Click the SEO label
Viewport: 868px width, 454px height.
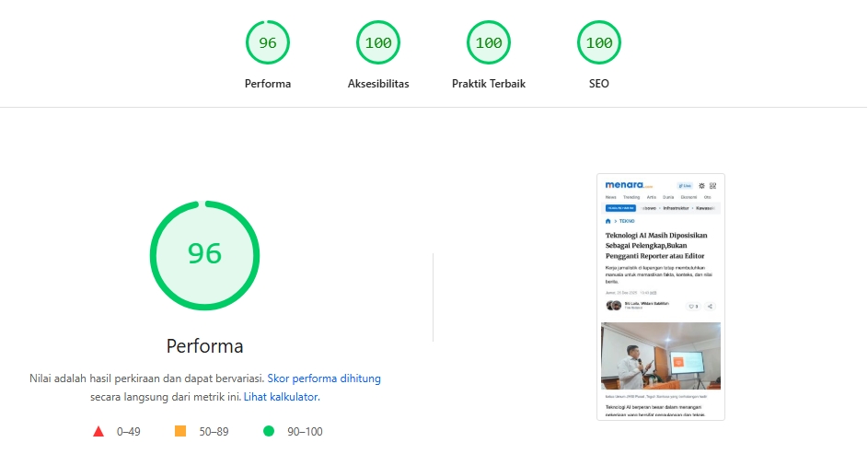tap(599, 84)
